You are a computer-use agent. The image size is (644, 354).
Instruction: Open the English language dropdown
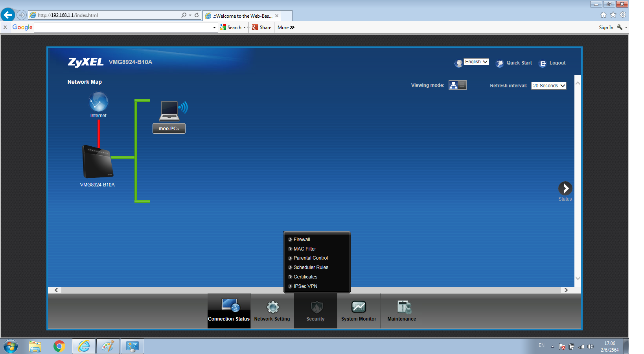click(476, 62)
